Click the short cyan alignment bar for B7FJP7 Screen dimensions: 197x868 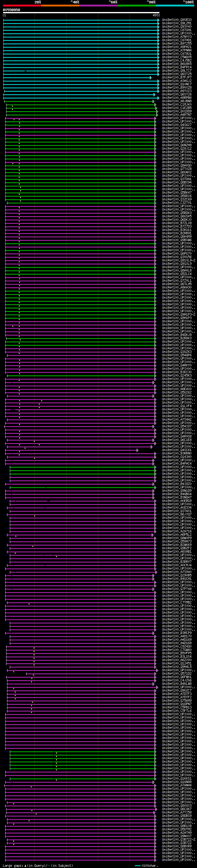click(x=78, y=78)
